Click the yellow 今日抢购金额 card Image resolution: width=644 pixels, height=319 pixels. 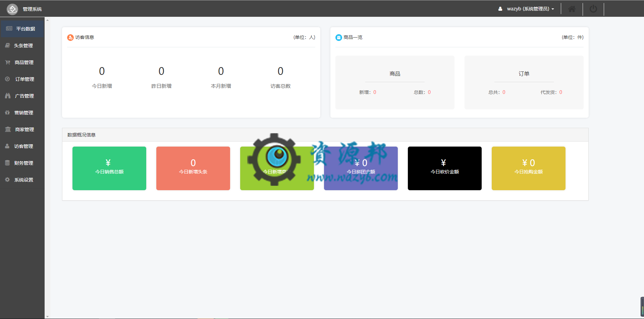pyautogui.click(x=529, y=168)
